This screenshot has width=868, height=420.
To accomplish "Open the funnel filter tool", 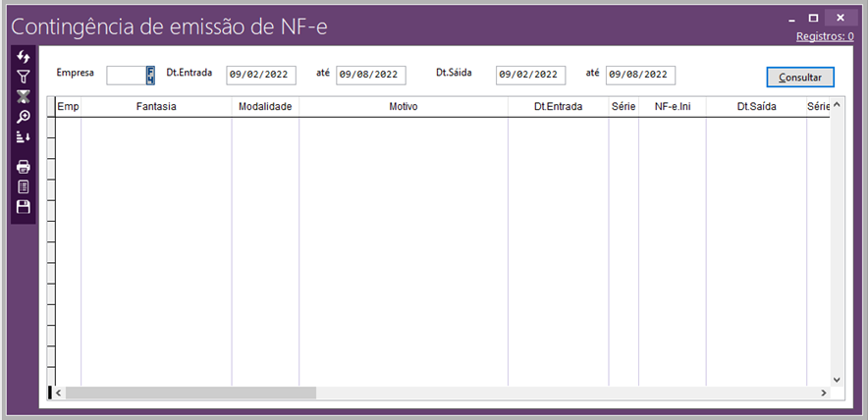I will (24, 77).
